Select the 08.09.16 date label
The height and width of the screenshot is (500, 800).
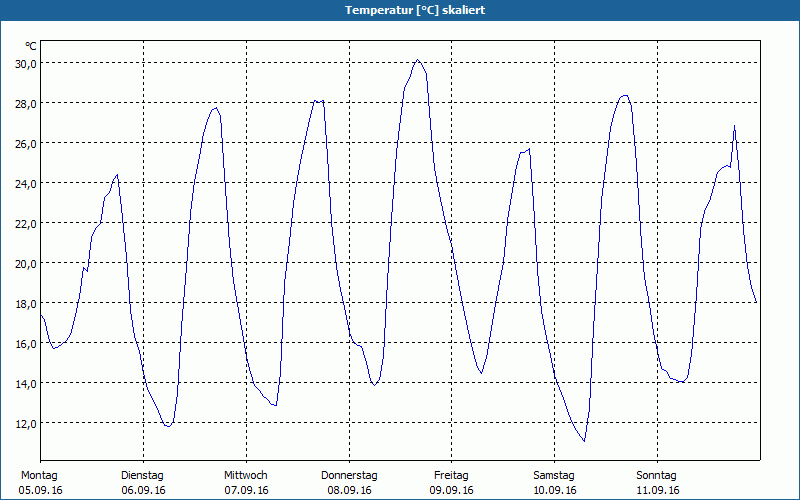(349, 490)
